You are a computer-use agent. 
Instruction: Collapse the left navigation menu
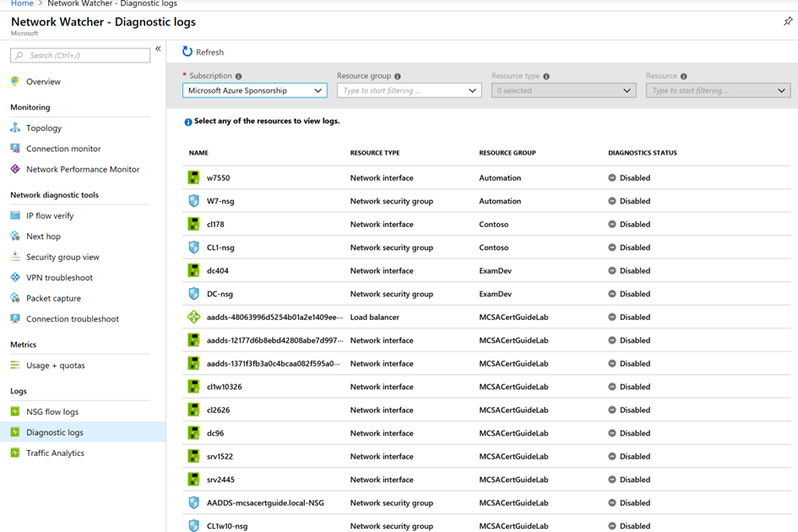[x=158, y=49]
